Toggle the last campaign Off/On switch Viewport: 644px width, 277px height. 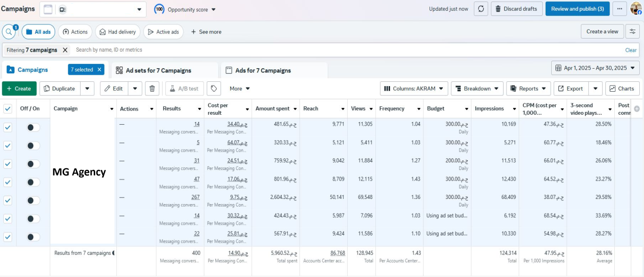coord(33,237)
